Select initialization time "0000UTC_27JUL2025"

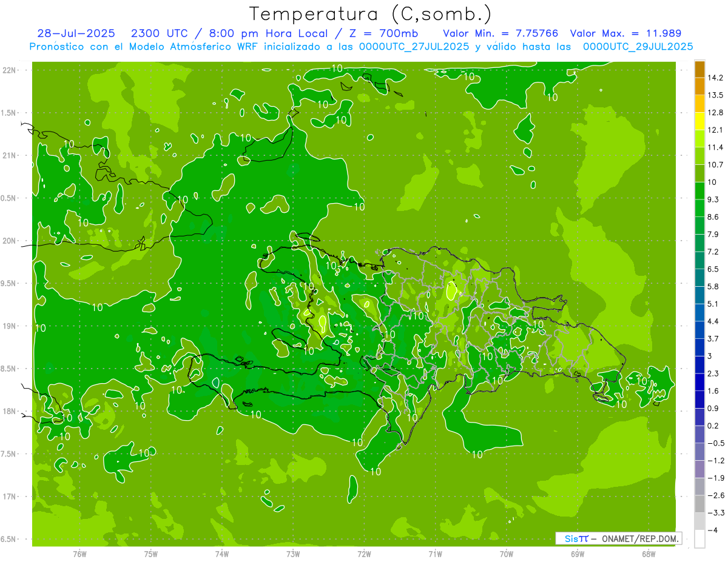[x=414, y=47]
